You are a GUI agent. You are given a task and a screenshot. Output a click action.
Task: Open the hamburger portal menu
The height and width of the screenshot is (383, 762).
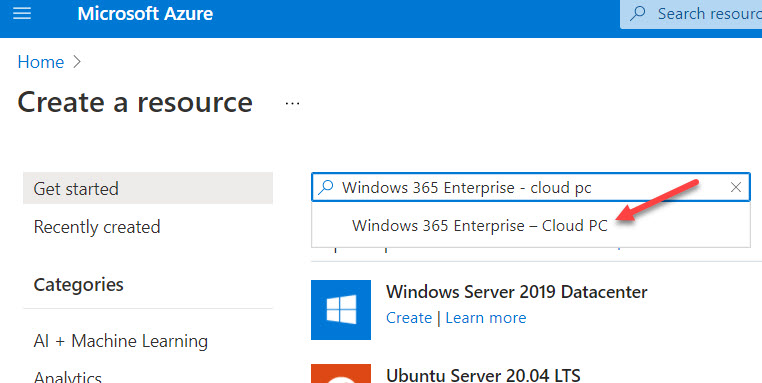pyautogui.click(x=22, y=13)
